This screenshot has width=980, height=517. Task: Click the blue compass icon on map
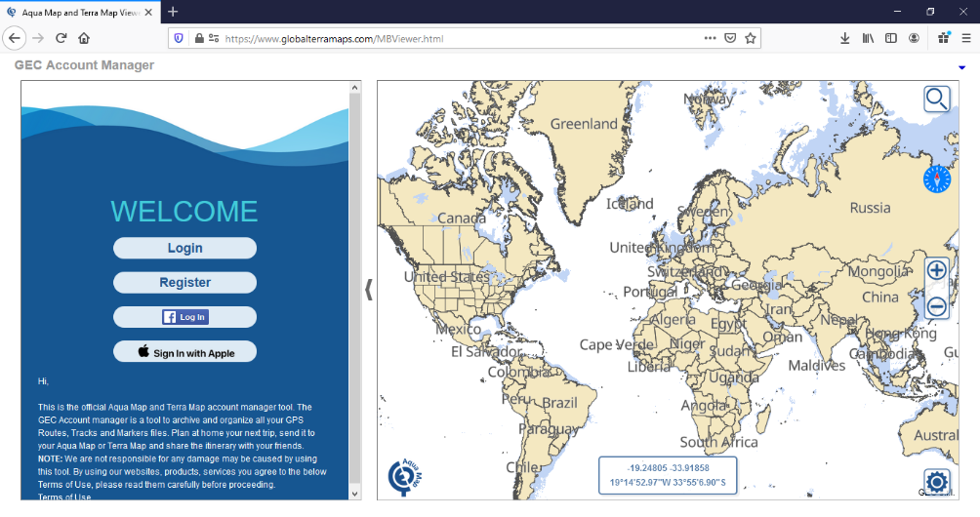click(936, 179)
